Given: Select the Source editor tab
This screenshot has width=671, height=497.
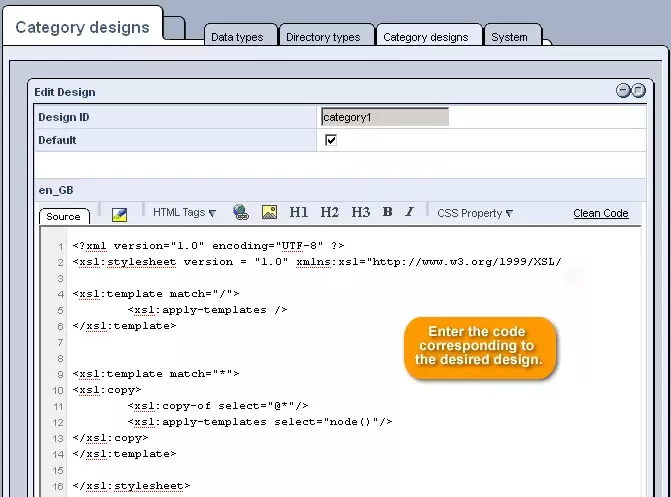Looking at the screenshot, I should coord(63,216).
